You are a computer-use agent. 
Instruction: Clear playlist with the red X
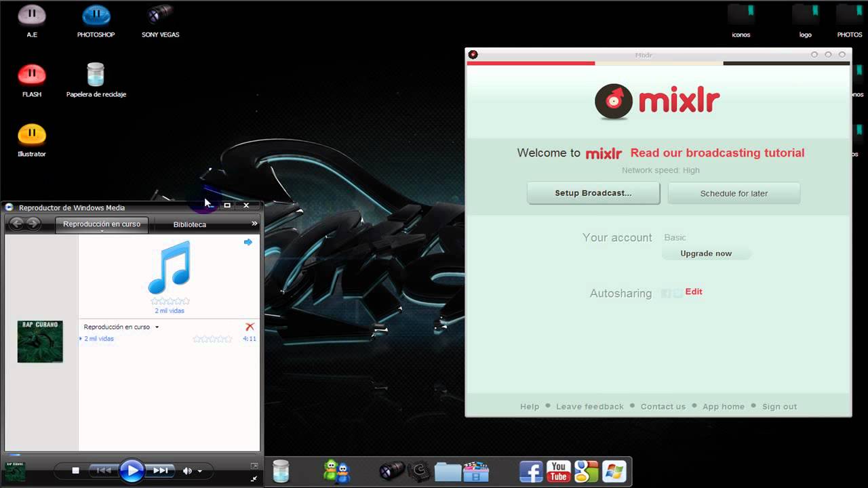[250, 327]
